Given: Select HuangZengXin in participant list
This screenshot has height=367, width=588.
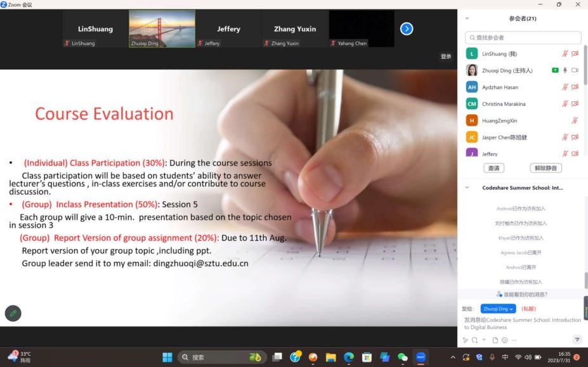Looking at the screenshot, I should 523,120.
